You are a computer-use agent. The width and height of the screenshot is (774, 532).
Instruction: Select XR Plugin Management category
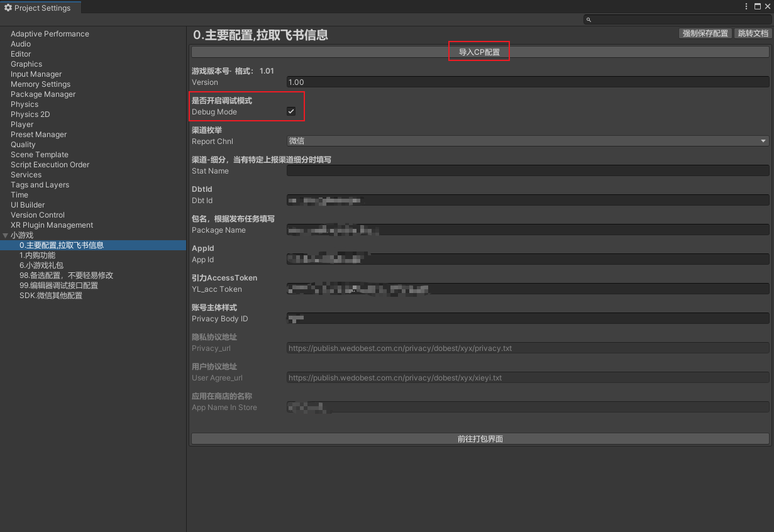(x=52, y=225)
